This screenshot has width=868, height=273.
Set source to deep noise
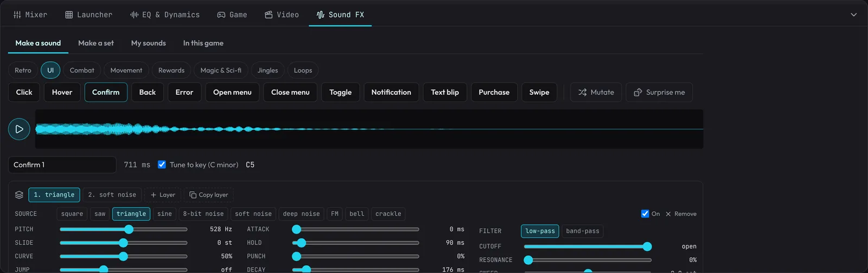[301, 214]
